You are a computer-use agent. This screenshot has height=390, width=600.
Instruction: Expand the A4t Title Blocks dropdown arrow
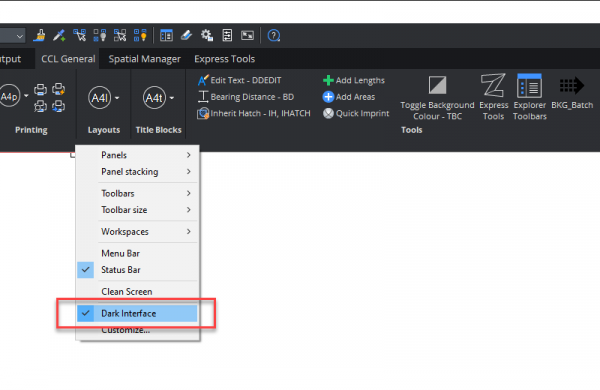pos(172,98)
